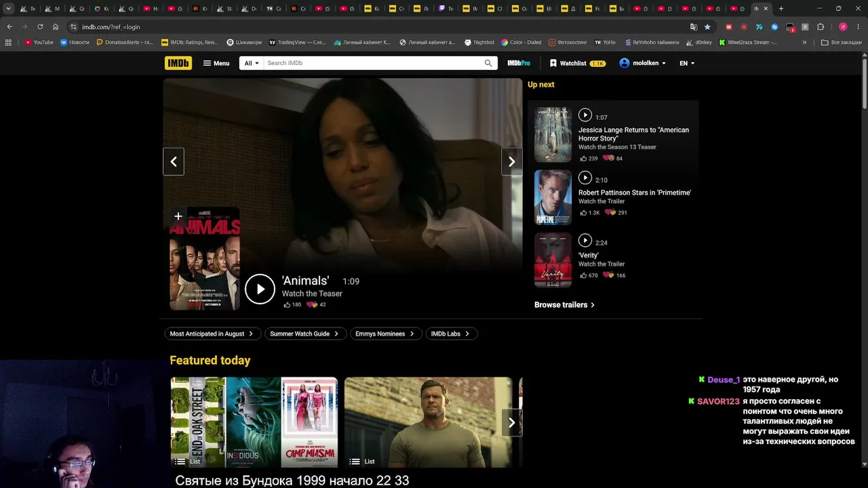
Task: Focus the Search IMDb field
Action: [x=374, y=63]
